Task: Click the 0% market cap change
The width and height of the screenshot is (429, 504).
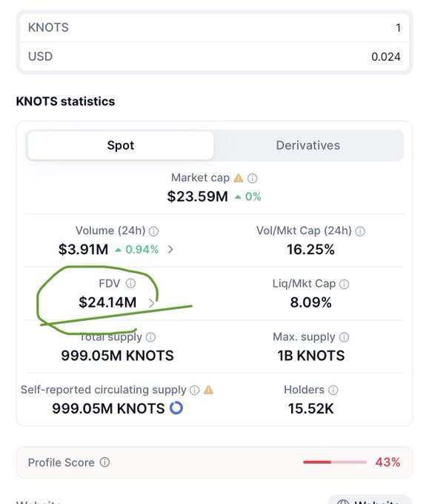Action: [x=253, y=196]
